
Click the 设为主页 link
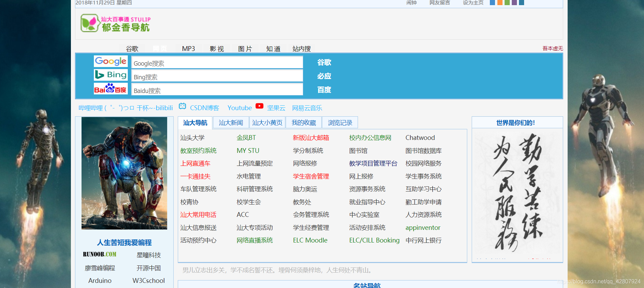(473, 3)
